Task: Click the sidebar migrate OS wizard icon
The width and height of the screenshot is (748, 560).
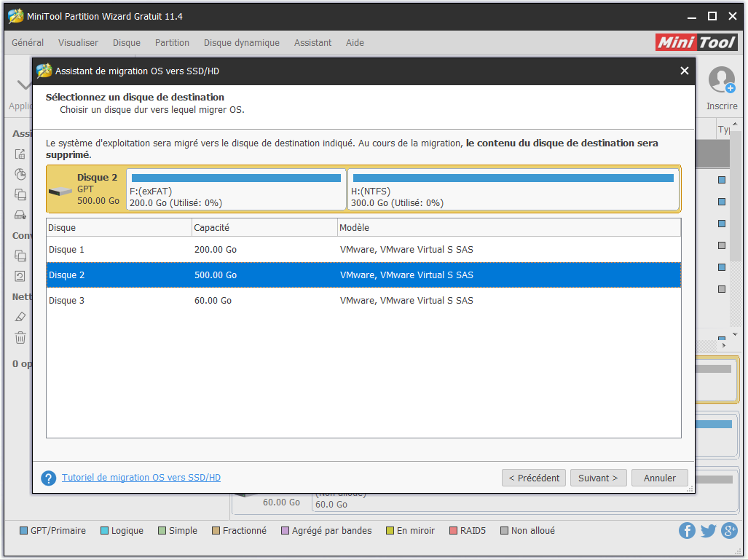Action: point(20,154)
